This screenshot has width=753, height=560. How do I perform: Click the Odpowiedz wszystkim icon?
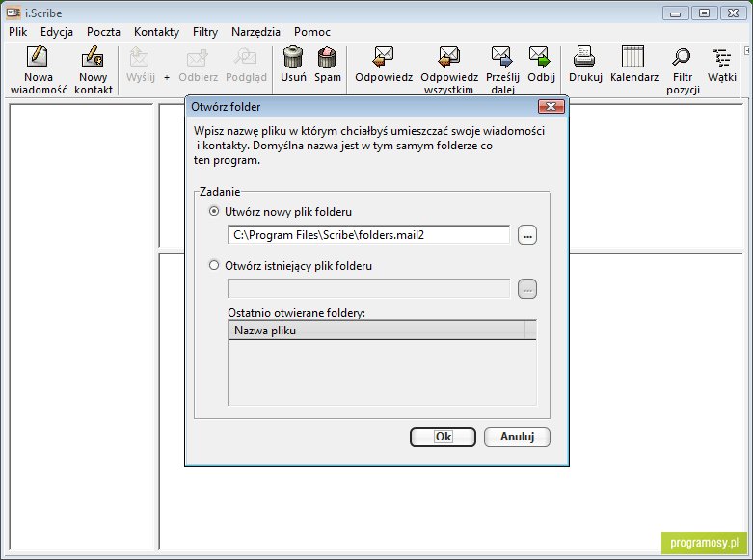coord(449,57)
